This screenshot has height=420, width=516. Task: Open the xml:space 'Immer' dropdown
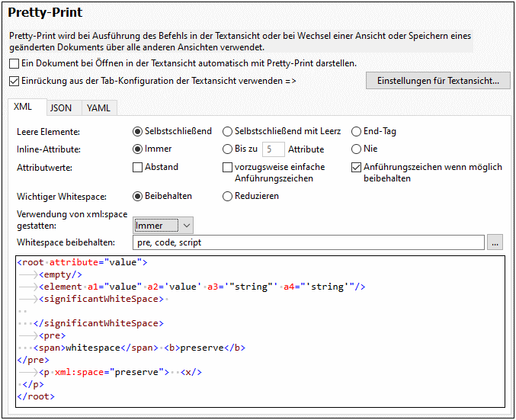[x=163, y=225]
